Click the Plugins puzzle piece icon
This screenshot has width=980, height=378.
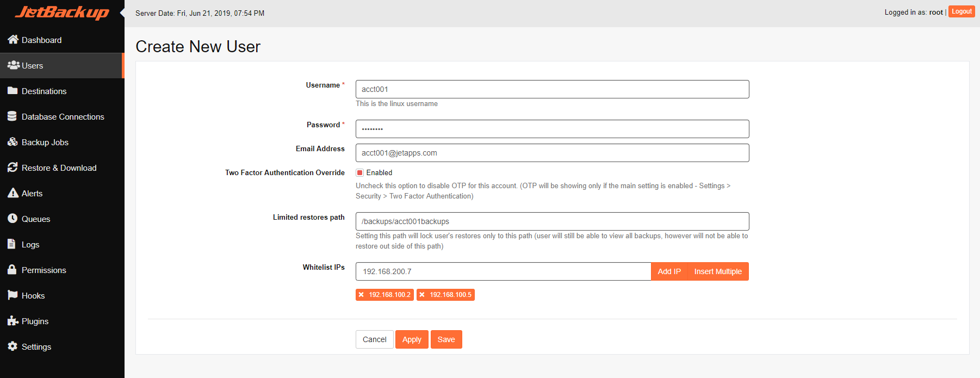[13, 320]
